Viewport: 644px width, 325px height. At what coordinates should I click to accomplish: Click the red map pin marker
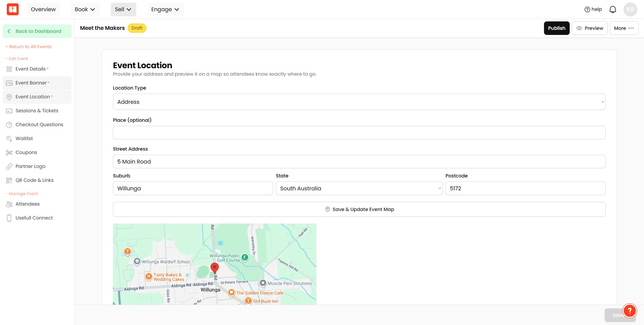(214, 268)
